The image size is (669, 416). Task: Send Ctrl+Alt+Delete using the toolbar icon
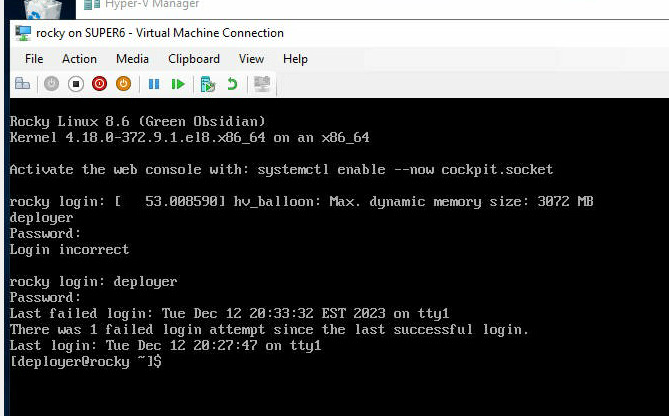(22, 84)
